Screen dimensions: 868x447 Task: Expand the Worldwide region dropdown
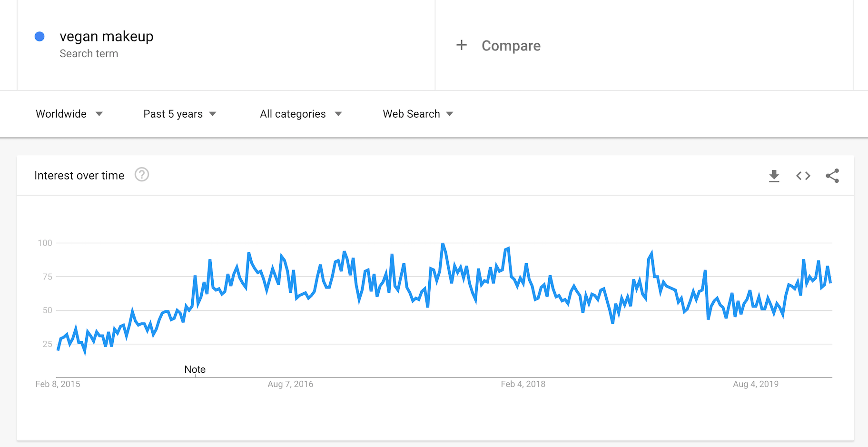[69, 114]
